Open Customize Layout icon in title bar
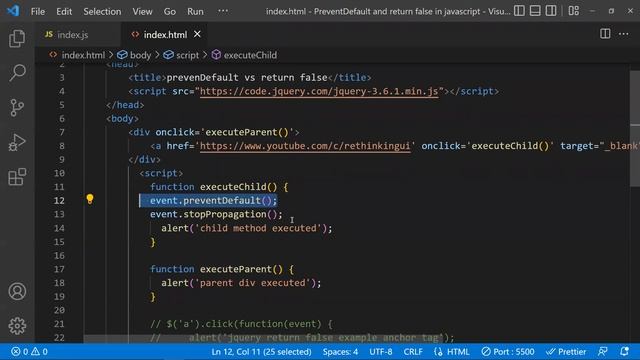640x360 pixels. [573, 11]
